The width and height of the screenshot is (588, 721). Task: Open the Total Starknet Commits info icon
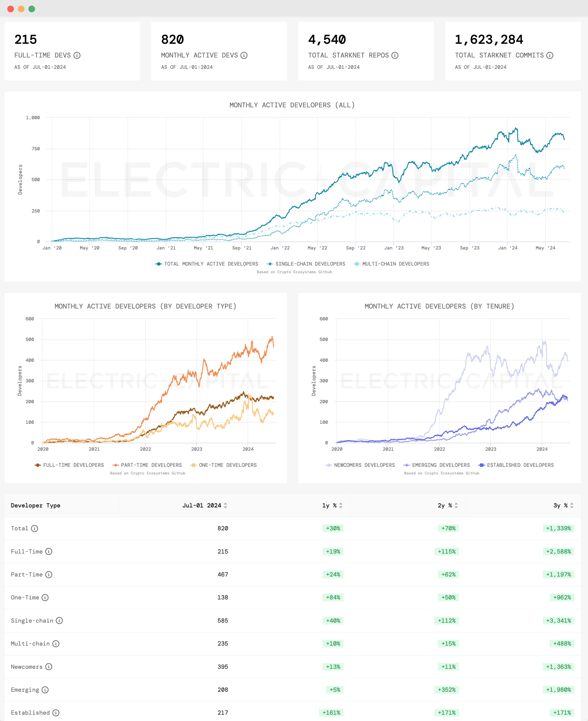pyautogui.click(x=550, y=56)
